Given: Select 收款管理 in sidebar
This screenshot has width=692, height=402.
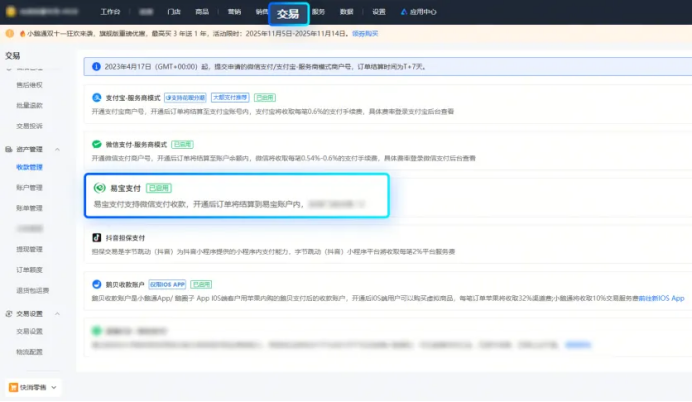Looking at the screenshot, I should point(30,167).
